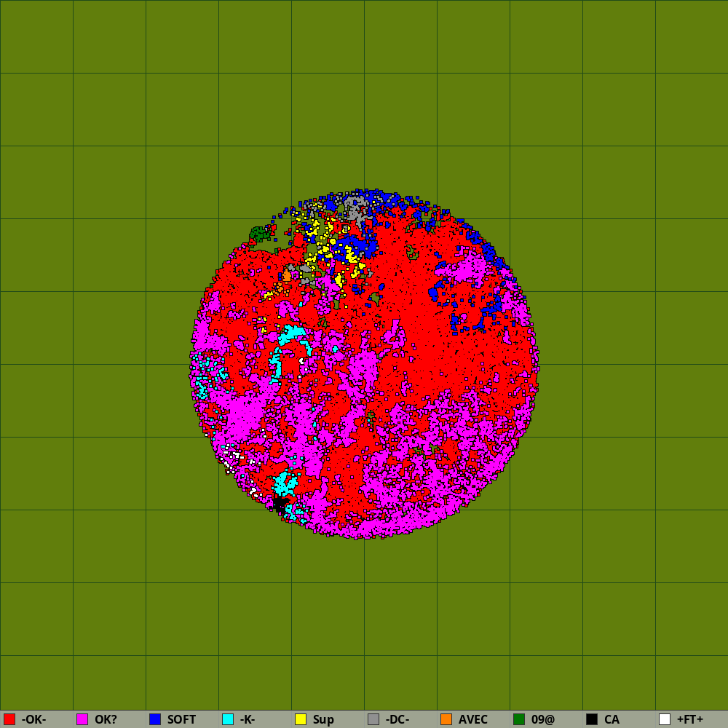Click the dark green 09@ patch on the map
Viewport: 728px width, 728px height.
(260, 234)
